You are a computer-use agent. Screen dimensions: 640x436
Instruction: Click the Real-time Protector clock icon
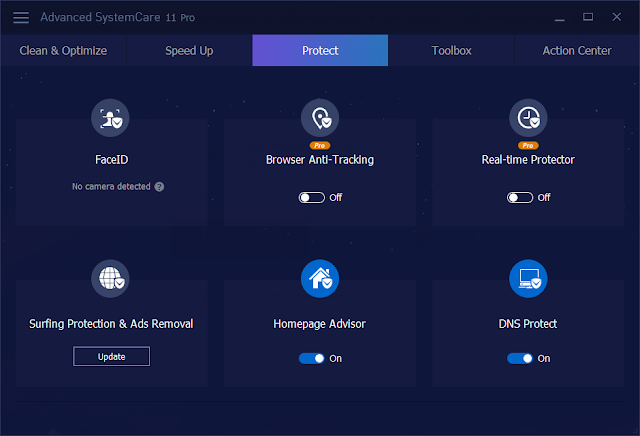pos(528,118)
